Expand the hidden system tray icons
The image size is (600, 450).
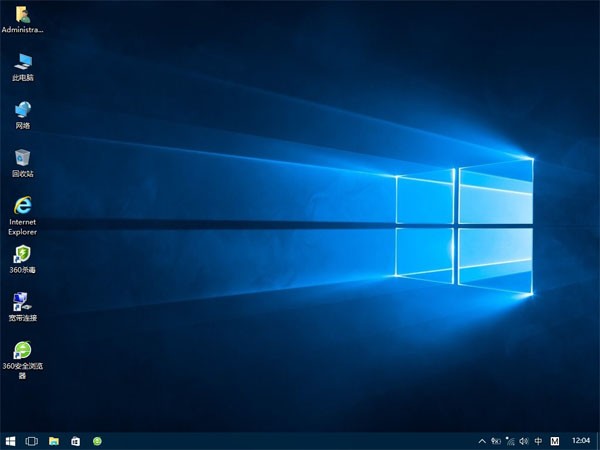click(x=483, y=441)
